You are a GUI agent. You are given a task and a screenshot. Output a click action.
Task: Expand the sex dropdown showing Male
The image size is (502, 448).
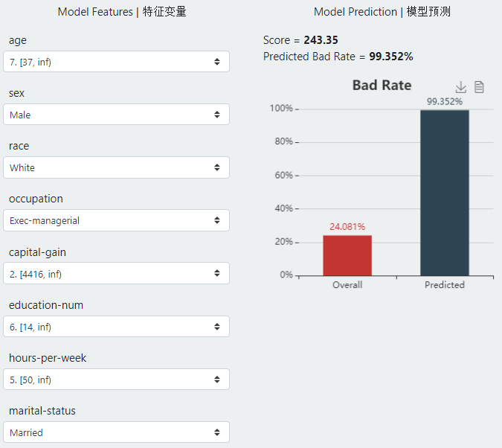click(119, 115)
